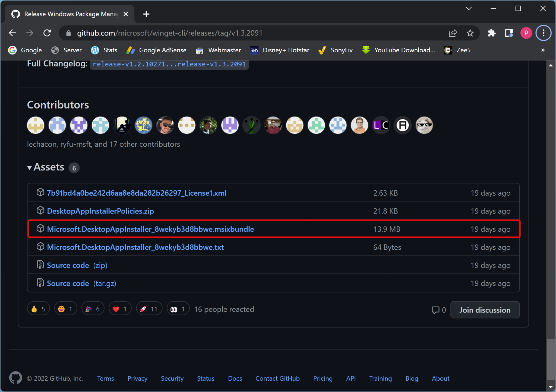Download the DesktopAppInstaller txt file
556x392 pixels.
click(135, 247)
